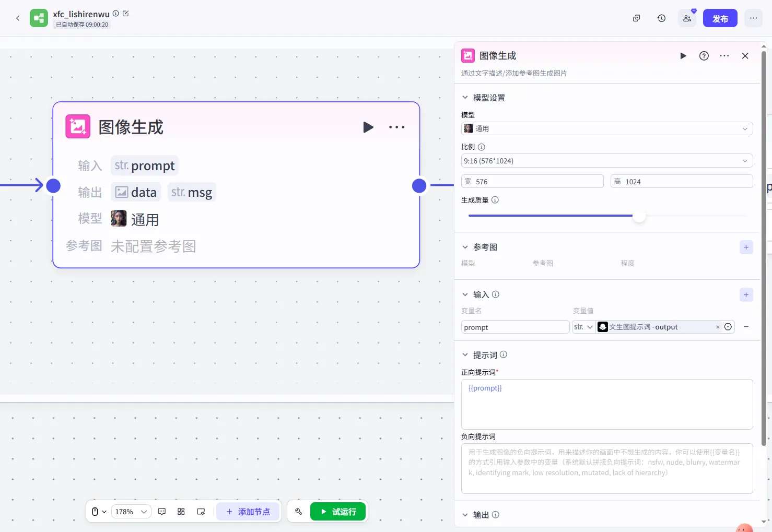Click the 高 height field showing 1024

click(682, 181)
